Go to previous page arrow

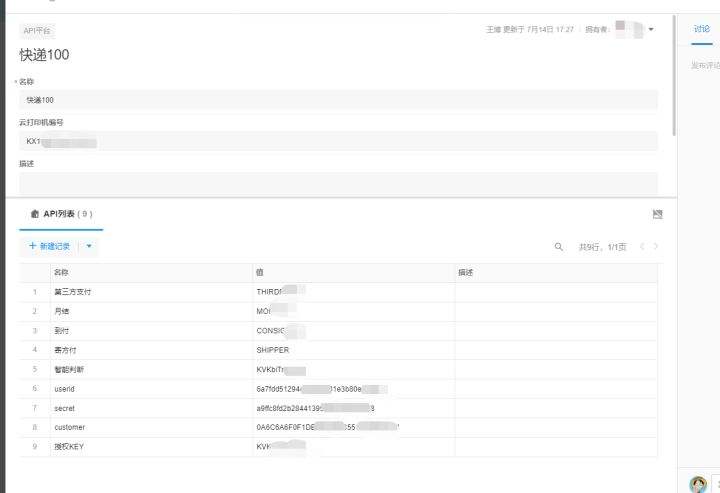tap(642, 246)
